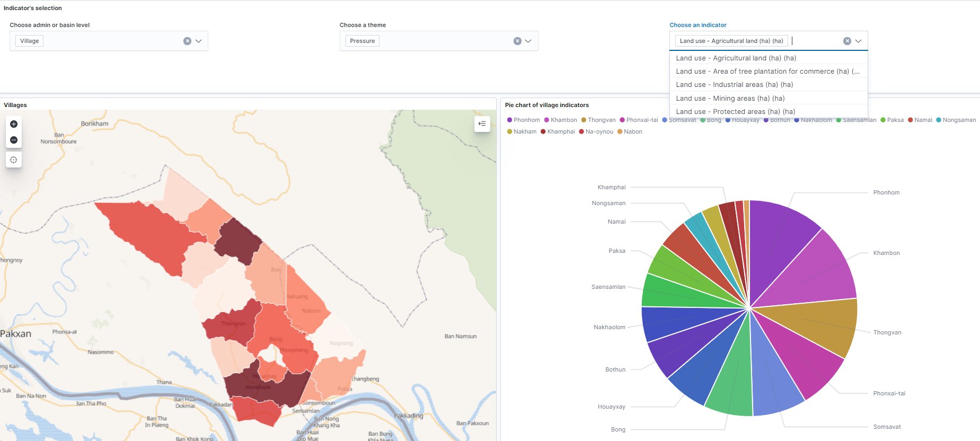Clear the Pressure theme selection
The image size is (980, 441).
click(x=517, y=41)
